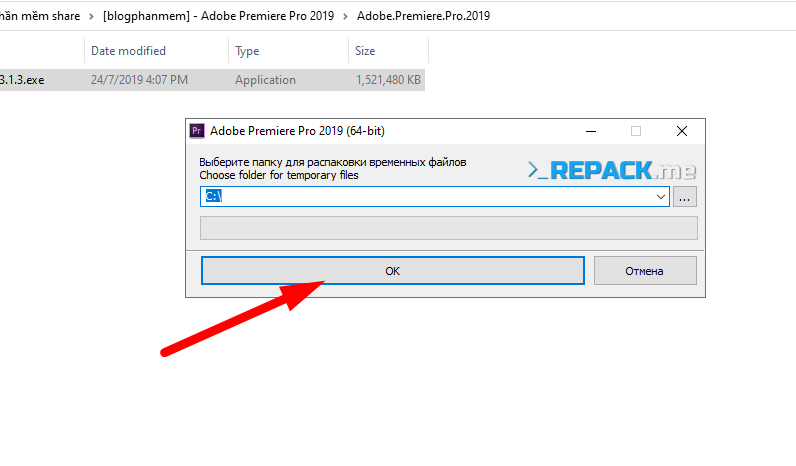Viewport: 796px width, 466px height.
Task: Go to [blogphanmem] - Adobe Premiere Pro 2019 breadcrumb
Action: point(218,16)
